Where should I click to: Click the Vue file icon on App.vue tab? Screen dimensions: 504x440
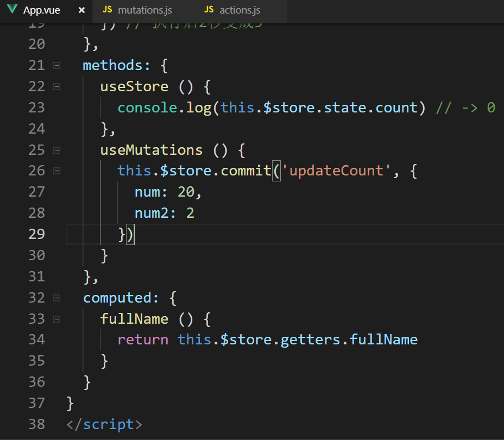[12, 9]
